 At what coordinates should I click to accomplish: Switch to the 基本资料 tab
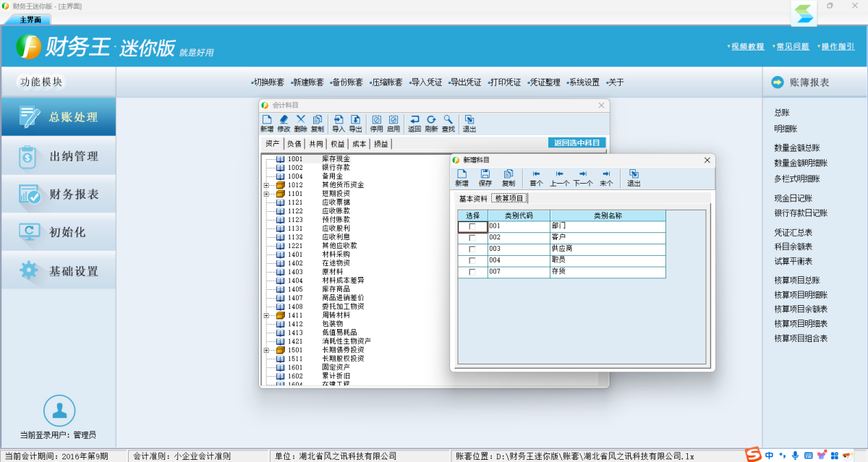pos(473,199)
